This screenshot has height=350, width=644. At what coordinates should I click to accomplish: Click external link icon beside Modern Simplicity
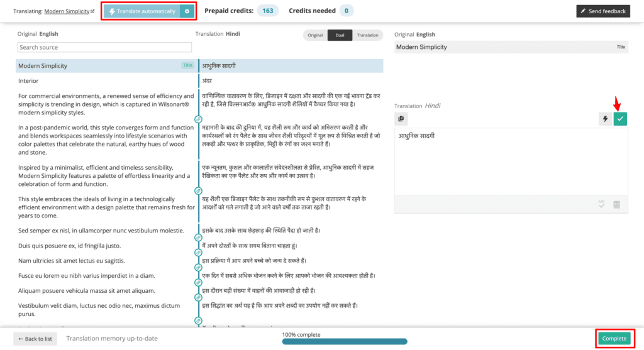(92, 11)
